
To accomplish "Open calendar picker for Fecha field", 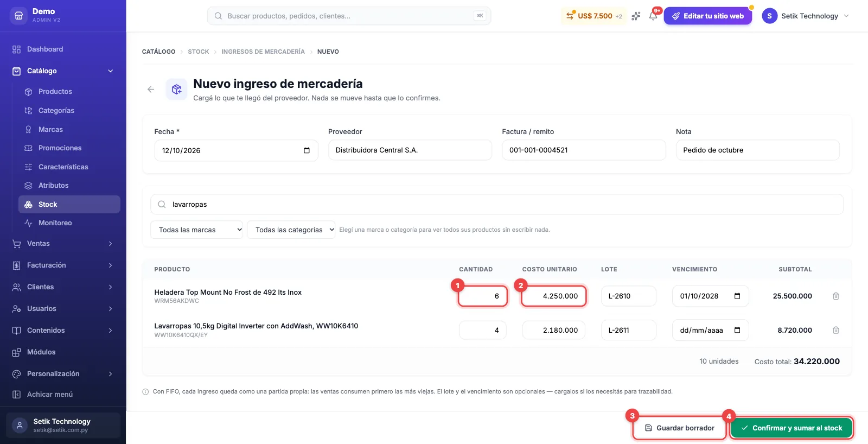I will pyautogui.click(x=307, y=150).
